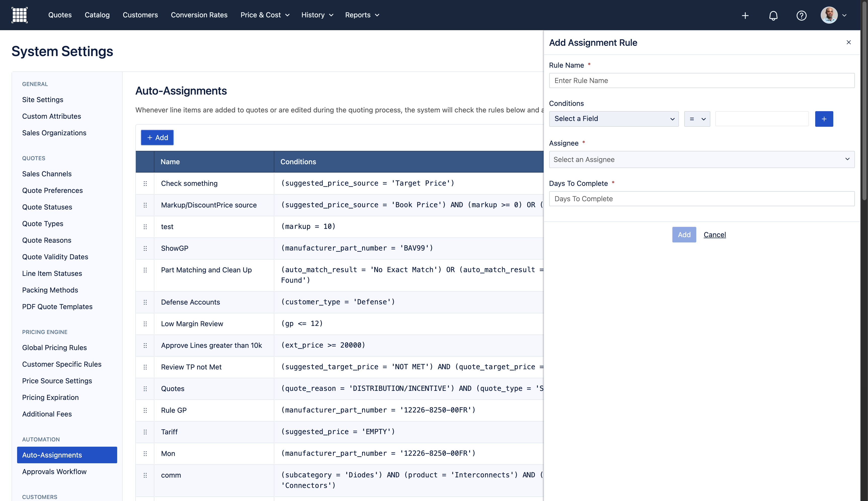This screenshot has width=868, height=501.
Task: Click the condition value input field
Action: (x=762, y=119)
